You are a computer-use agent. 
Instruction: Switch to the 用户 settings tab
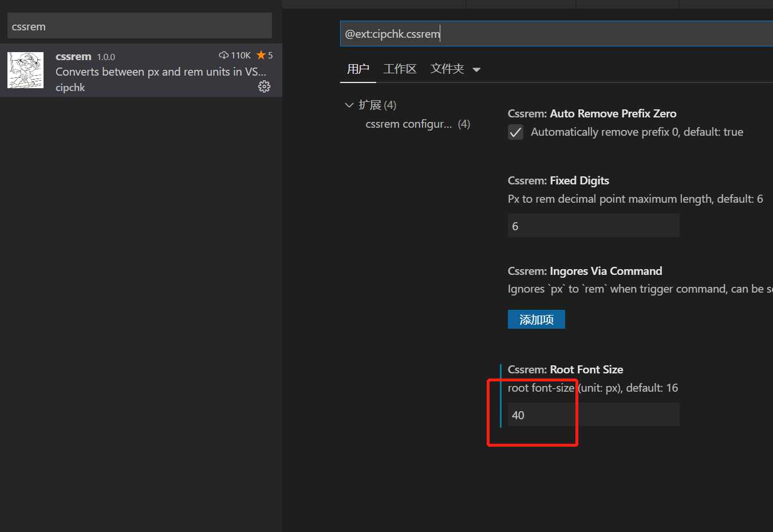coord(358,69)
